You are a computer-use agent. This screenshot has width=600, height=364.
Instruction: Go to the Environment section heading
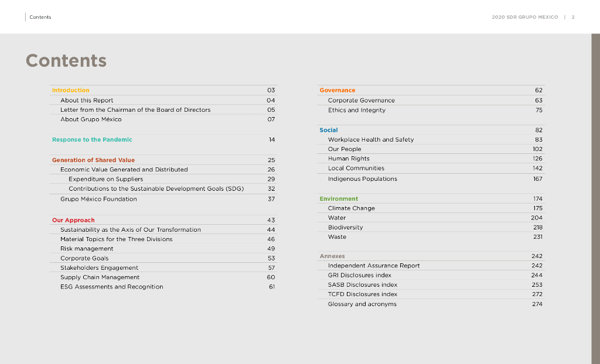click(339, 199)
